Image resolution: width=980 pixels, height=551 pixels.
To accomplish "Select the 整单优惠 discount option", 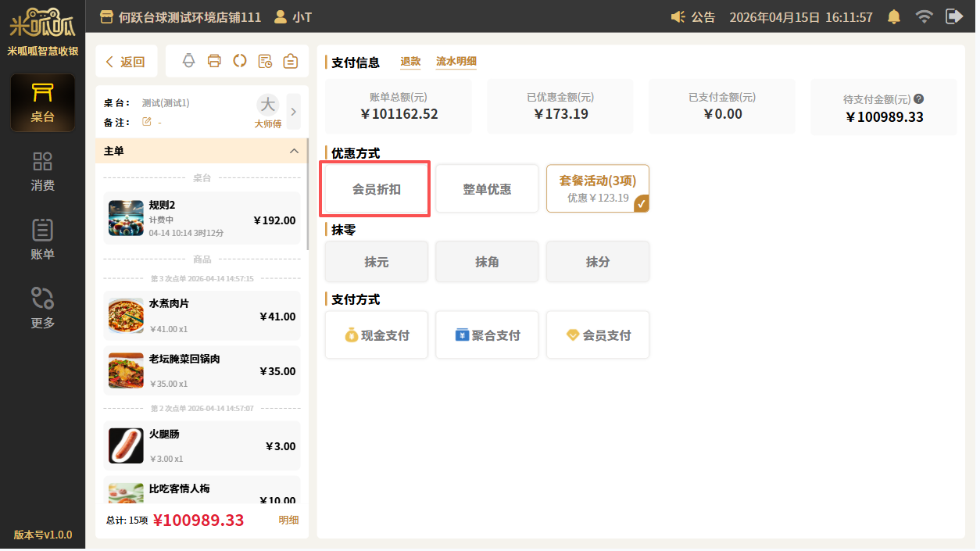I will [487, 189].
